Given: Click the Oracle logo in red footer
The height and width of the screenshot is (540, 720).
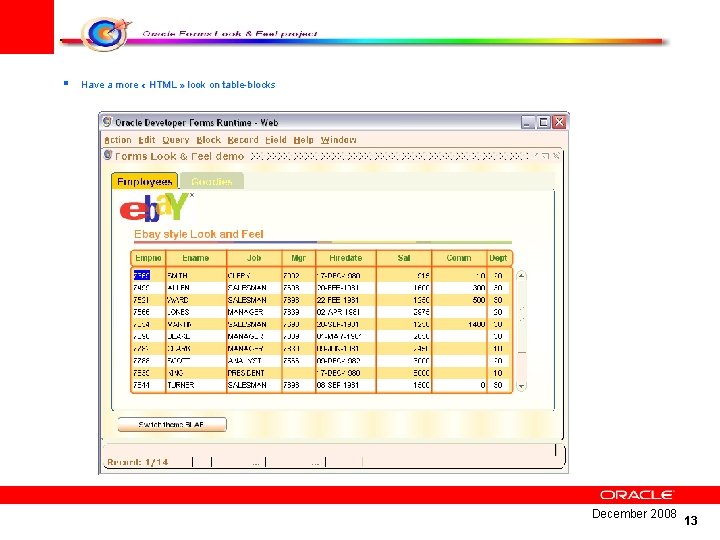Looking at the screenshot, I should pyautogui.click(x=636, y=495).
